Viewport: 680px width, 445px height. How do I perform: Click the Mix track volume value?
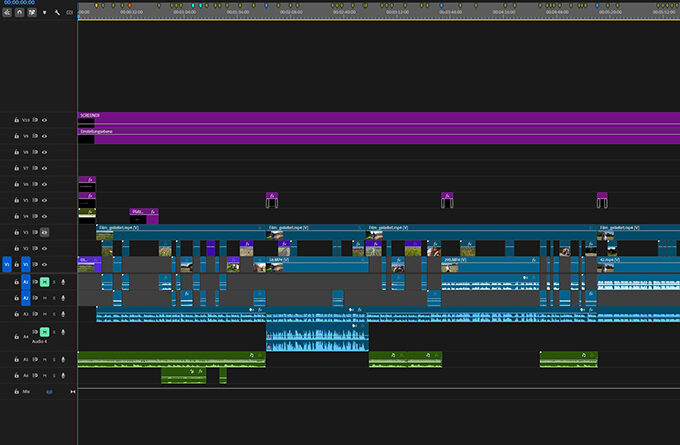click(49, 391)
